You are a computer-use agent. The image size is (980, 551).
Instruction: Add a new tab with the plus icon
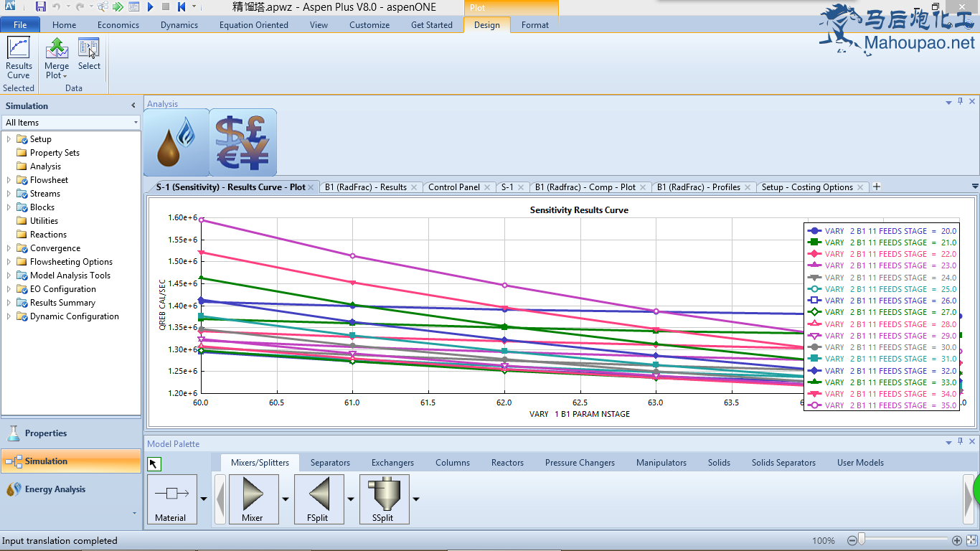(876, 187)
